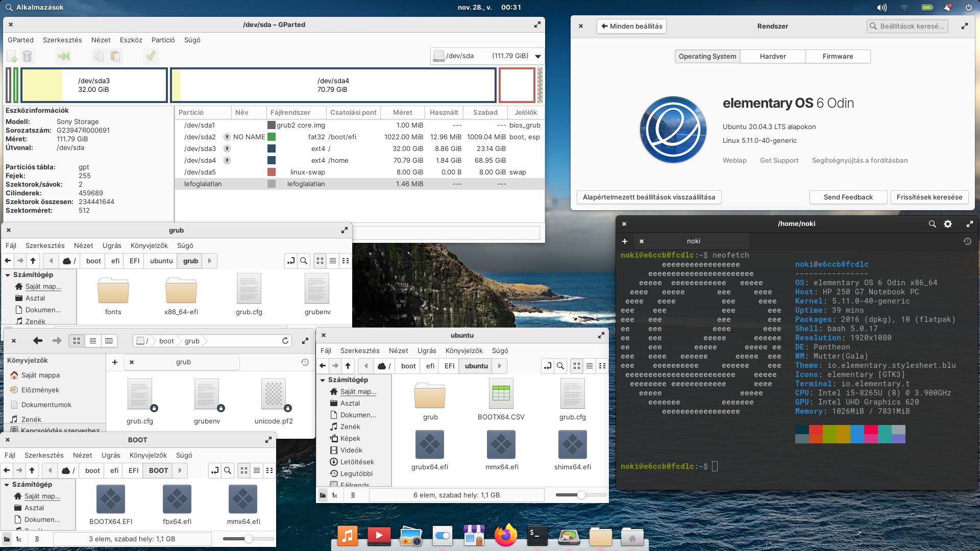Click the new partition icon in GParted
This screenshot has width=980, height=551.
point(12,56)
